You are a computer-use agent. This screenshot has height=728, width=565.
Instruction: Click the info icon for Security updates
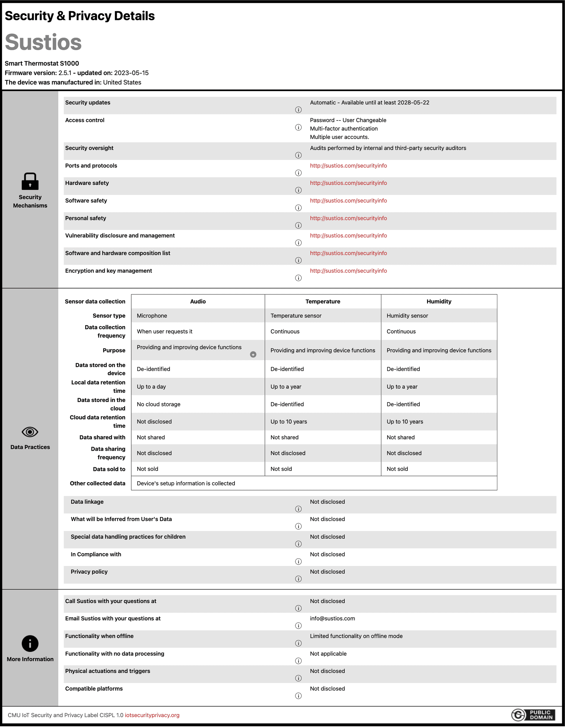tap(298, 110)
